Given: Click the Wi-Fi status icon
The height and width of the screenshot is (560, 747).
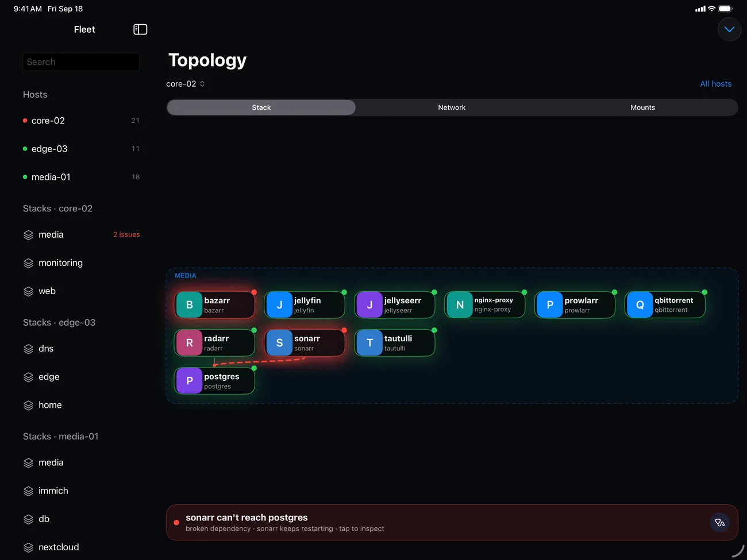Looking at the screenshot, I should [x=712, y=9].
